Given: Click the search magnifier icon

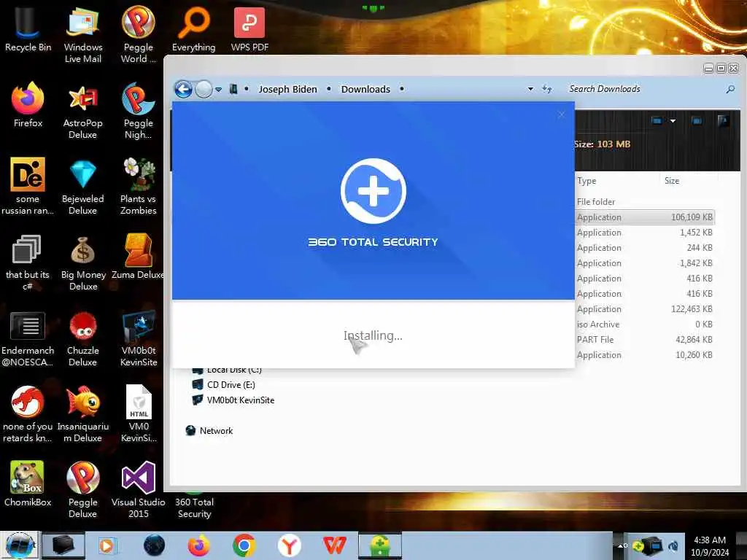Looking at the screenshot, I should (x=730, y=89).
